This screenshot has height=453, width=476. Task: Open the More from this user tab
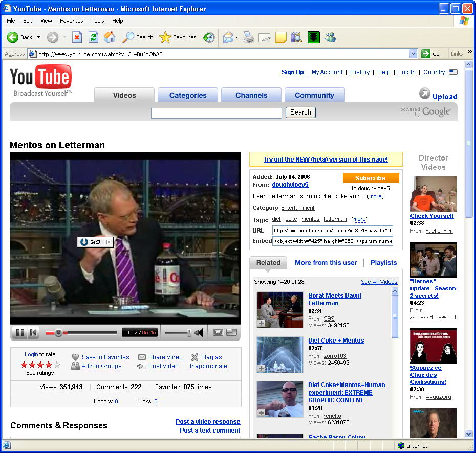tap(326, 263)
